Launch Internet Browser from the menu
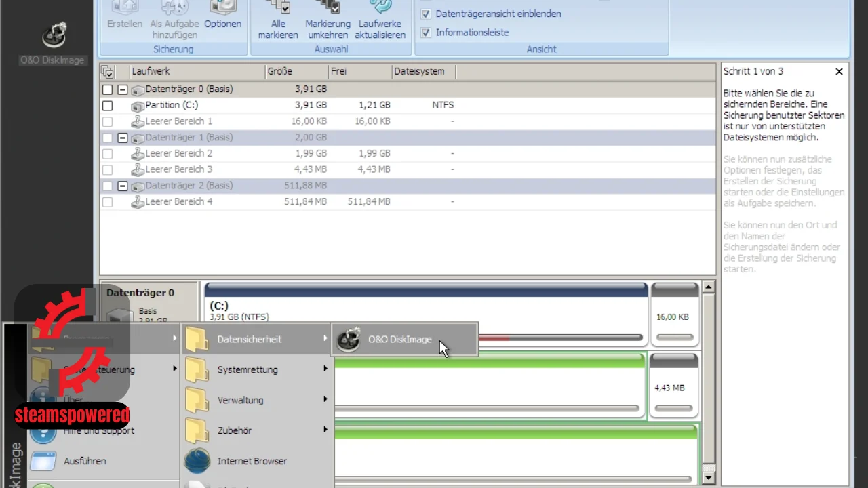Screen dimensions: 868x488 [256, 461]
